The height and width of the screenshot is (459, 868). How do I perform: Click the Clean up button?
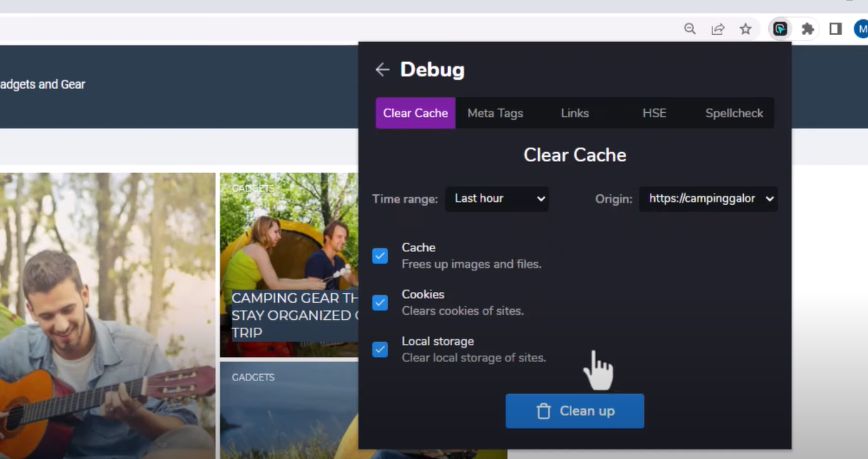pyautogui.click(x=575, y=411)
